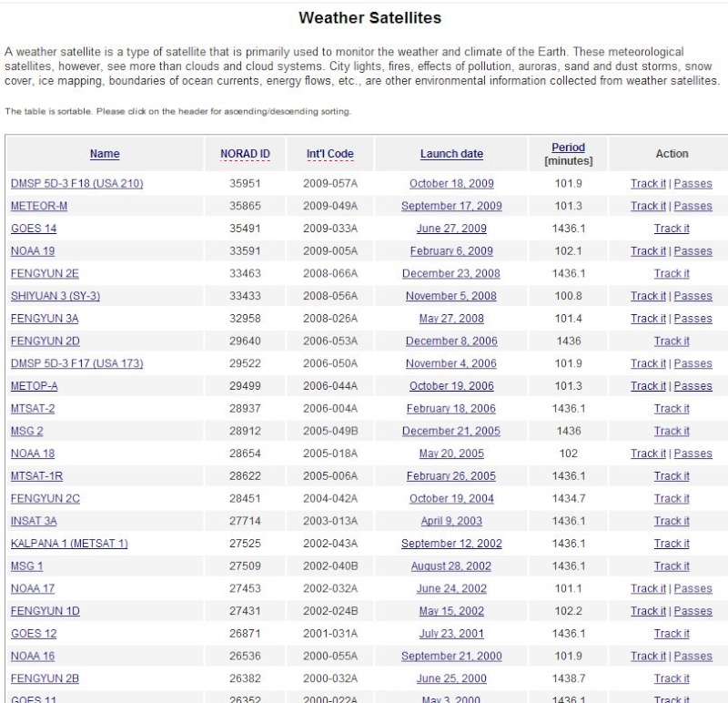The image size is (728, 703).
Task: Track it for MTSAT-2
Action: (672, 409)
